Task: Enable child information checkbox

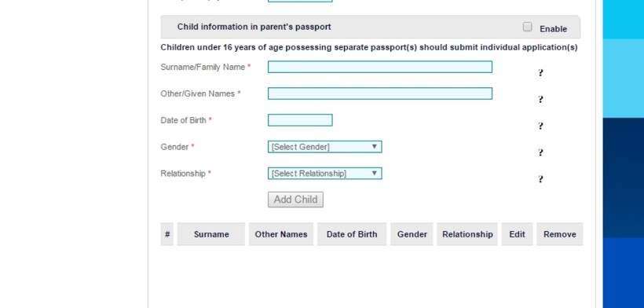Action: tap(527, 27)
